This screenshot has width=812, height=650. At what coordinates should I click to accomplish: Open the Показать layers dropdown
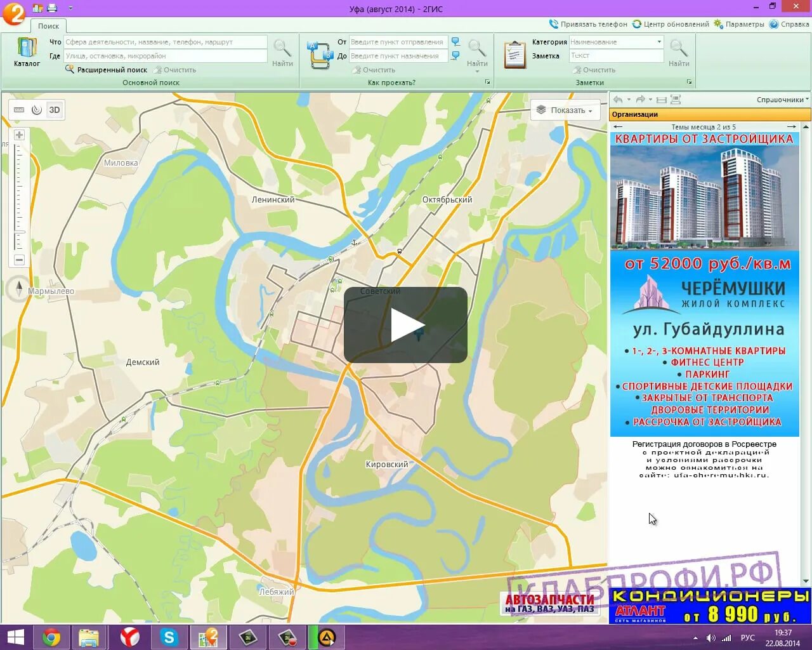(x=565, y=110)
